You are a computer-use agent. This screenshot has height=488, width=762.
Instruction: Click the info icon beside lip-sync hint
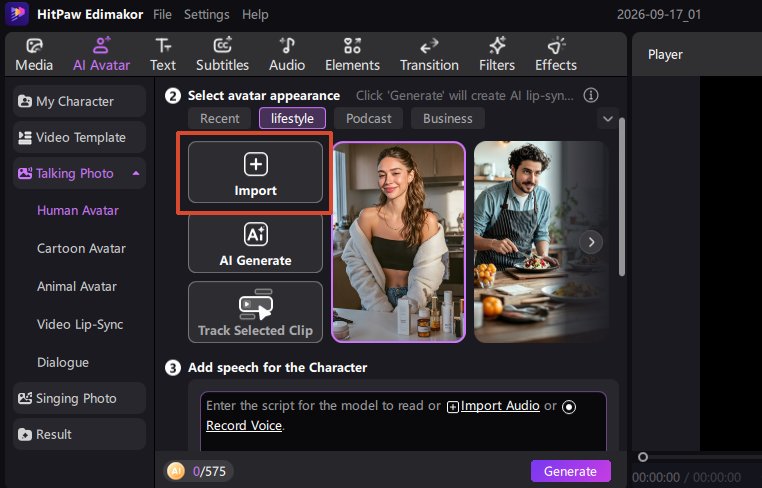(x=590, y=95)
